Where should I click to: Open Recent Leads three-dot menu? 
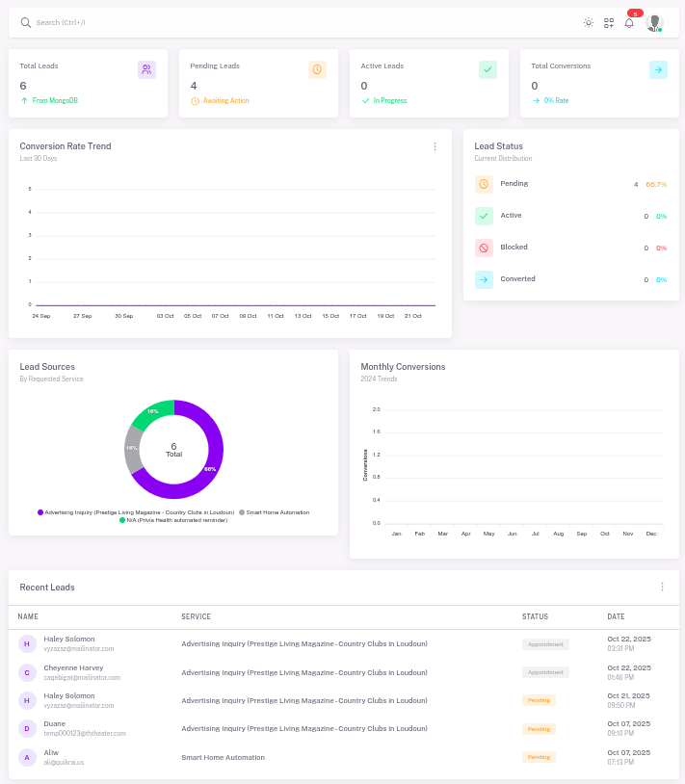(x=662, y=587)
